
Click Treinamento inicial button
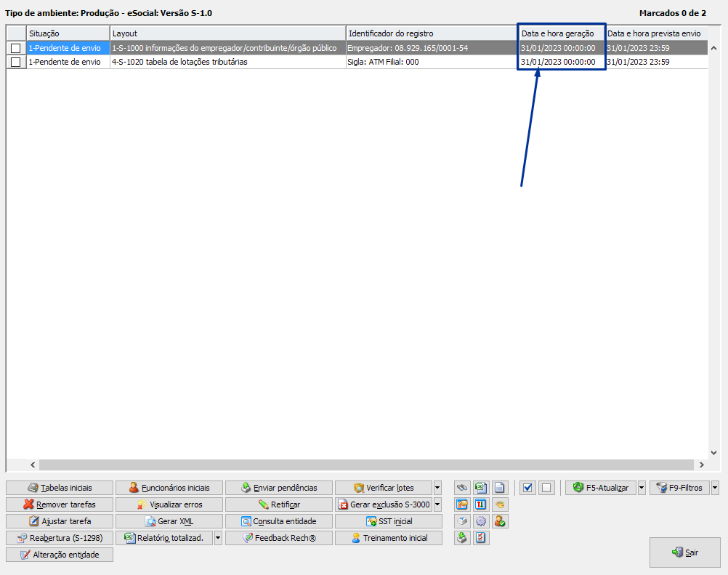(x=389, y=538)
